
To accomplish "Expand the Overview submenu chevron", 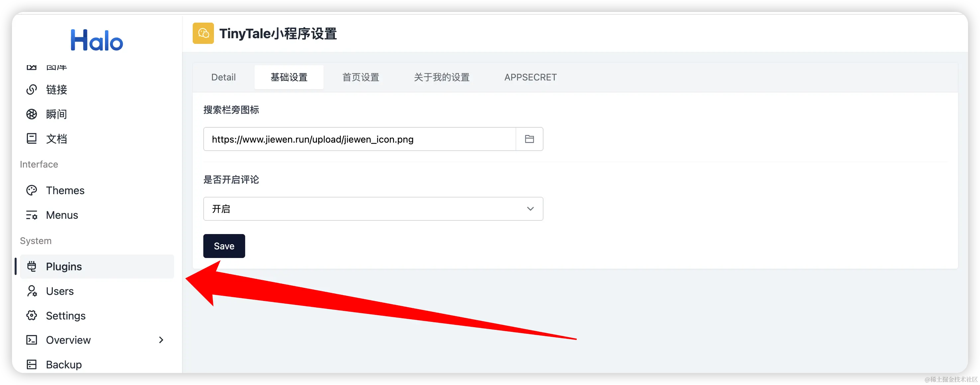I will coord(161,340).
